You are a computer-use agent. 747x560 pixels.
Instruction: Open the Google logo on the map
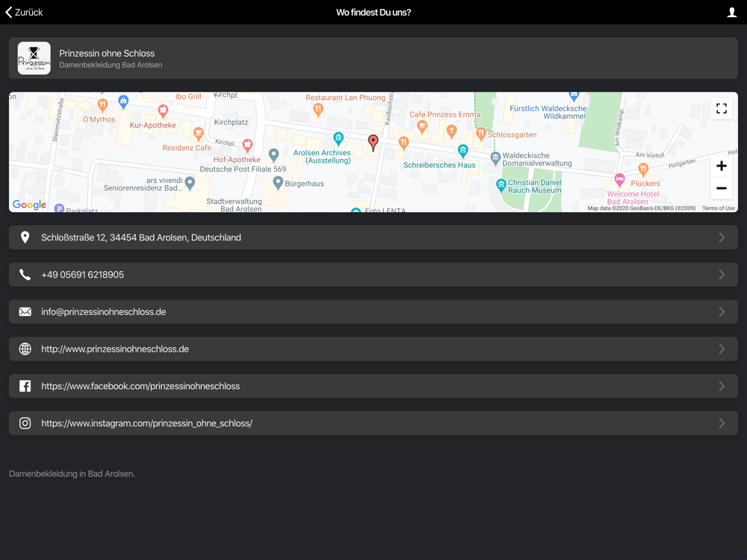click(x=30, y=205)
